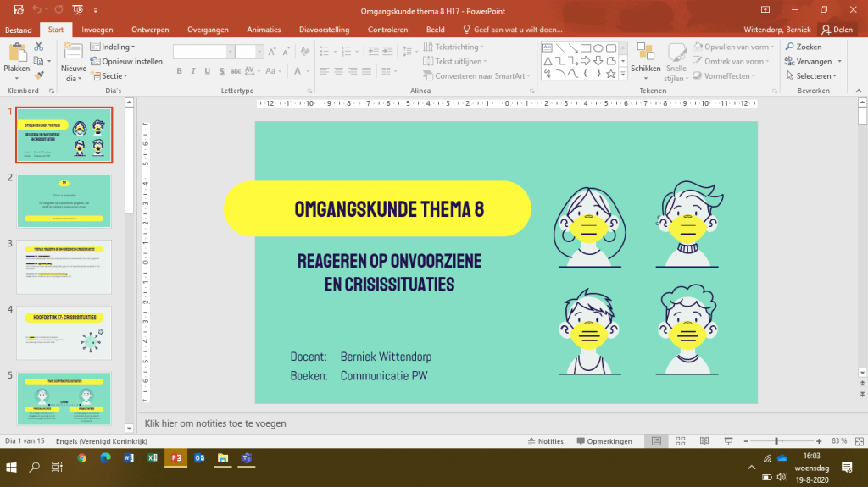Select normal view in the status bar
This screenshot has height=487, width=868.
656,441
